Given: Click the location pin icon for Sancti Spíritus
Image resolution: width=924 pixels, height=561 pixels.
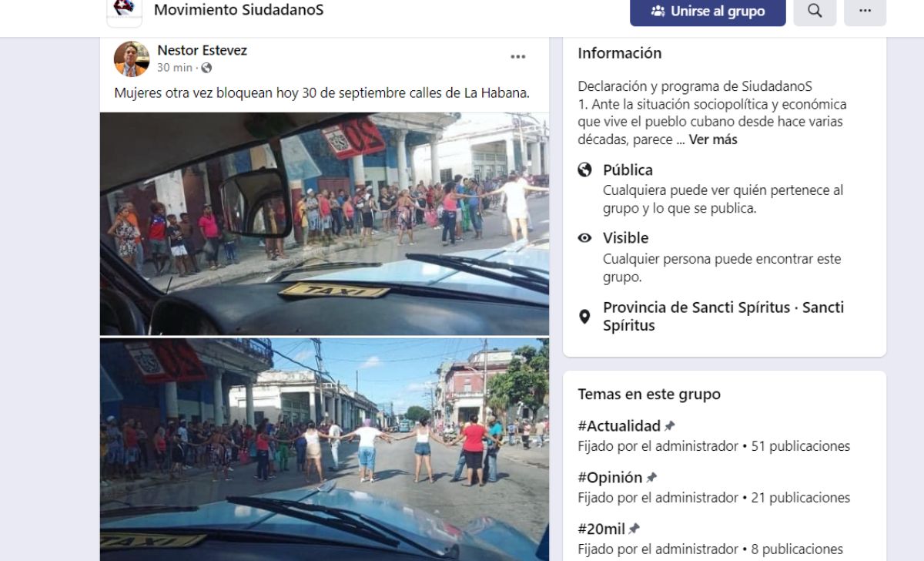Looking at the screenshot, I should click(585, 316).
